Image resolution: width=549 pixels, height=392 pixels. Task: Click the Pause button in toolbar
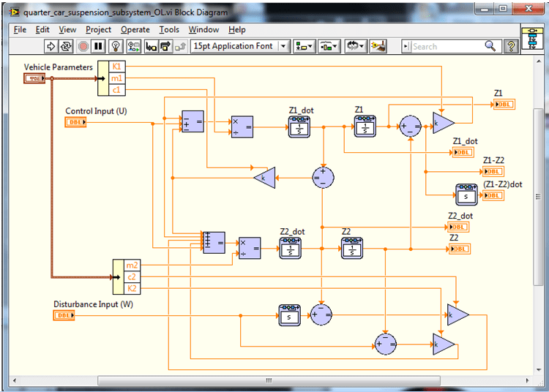(x=98, y=46)
